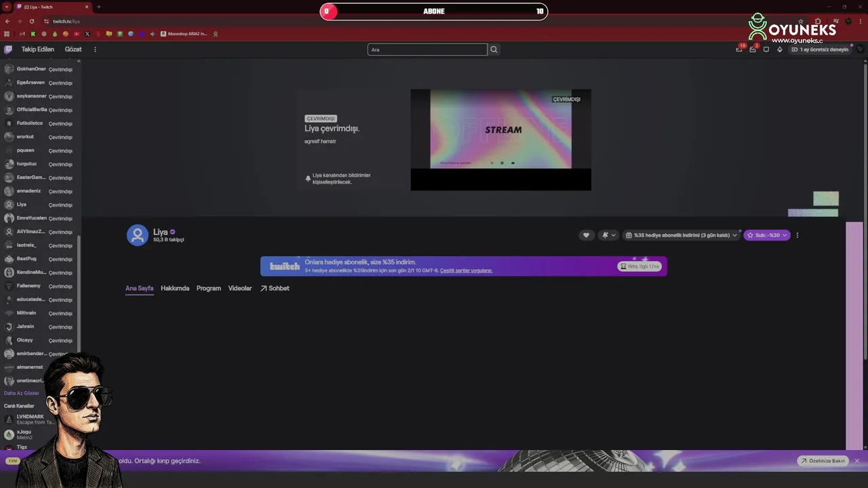Open the Sohbet popout link
The width and height of the screenshot is (868, 488).
coord(275,288)
